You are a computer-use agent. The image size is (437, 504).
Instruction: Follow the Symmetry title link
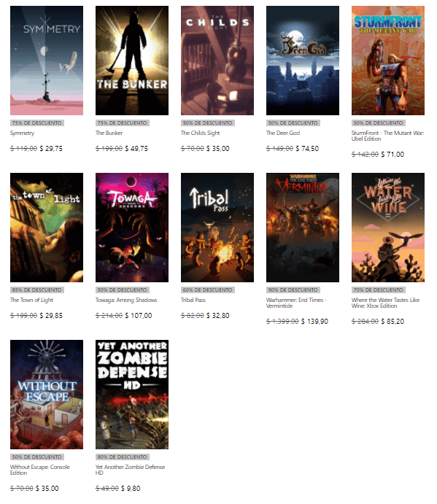(x=22, y=133)
